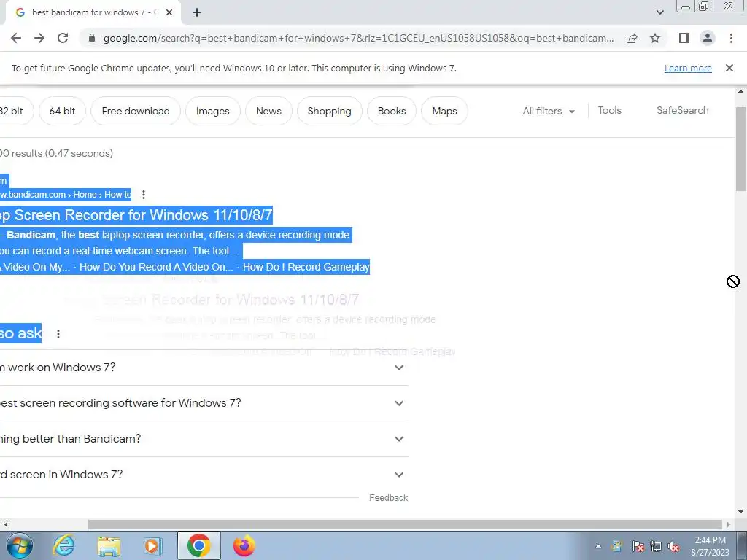Follow the 'How Do You Record A Video On...' sitelink

tap(156, 267)
